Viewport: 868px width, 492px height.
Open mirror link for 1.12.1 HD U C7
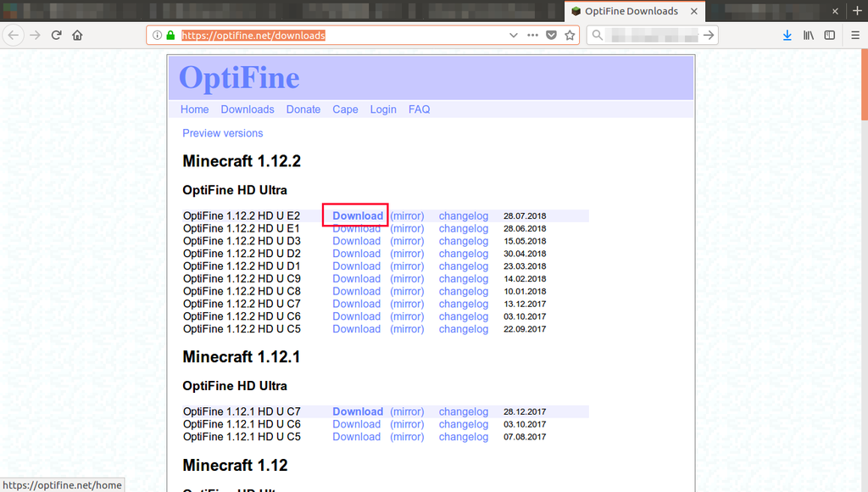pos(407,411)
